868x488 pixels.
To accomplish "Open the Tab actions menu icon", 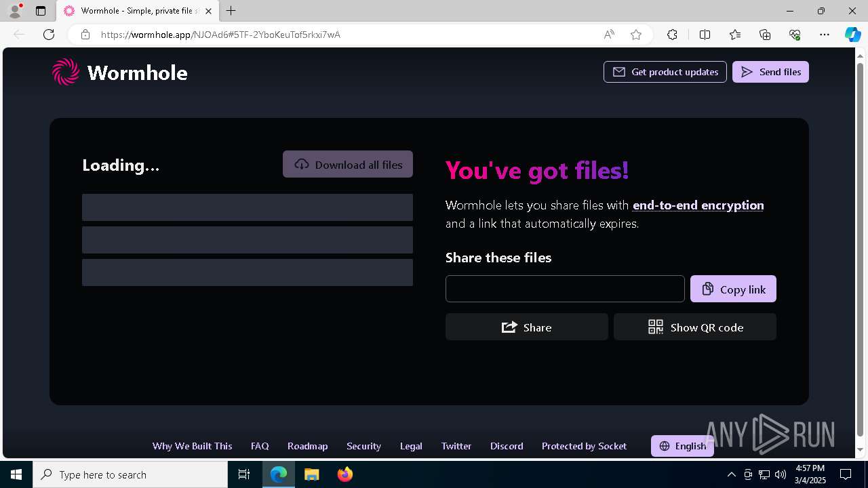I will [41, 11].
